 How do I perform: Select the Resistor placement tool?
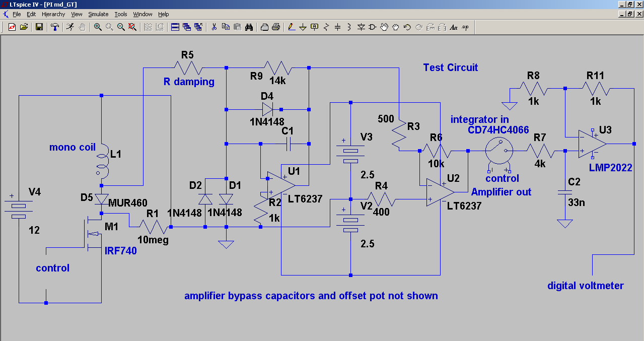(x=326, y=27)
